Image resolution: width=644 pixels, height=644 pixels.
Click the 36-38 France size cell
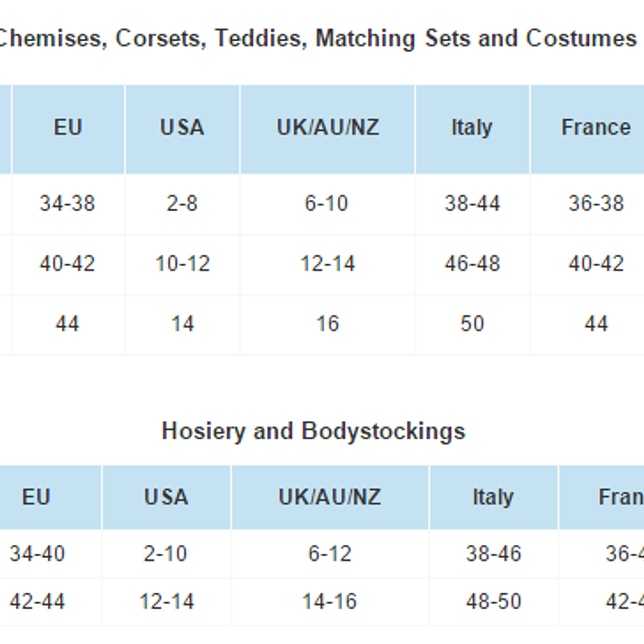(596, 204)
